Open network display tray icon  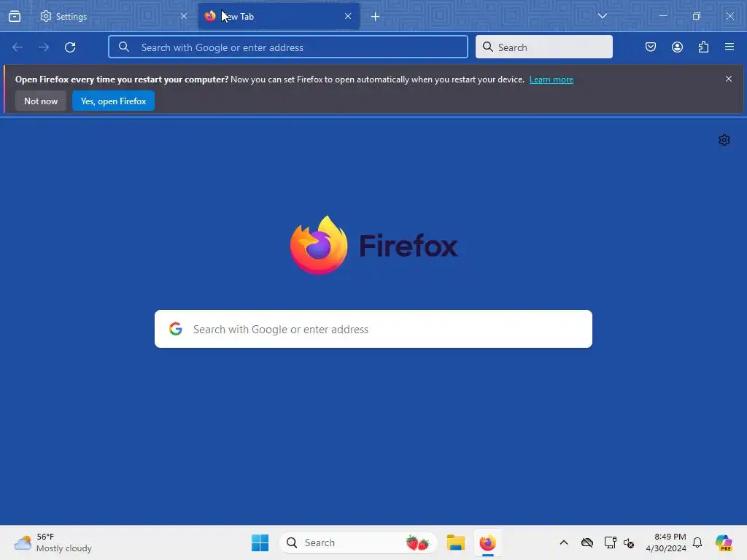click(611, 542)
